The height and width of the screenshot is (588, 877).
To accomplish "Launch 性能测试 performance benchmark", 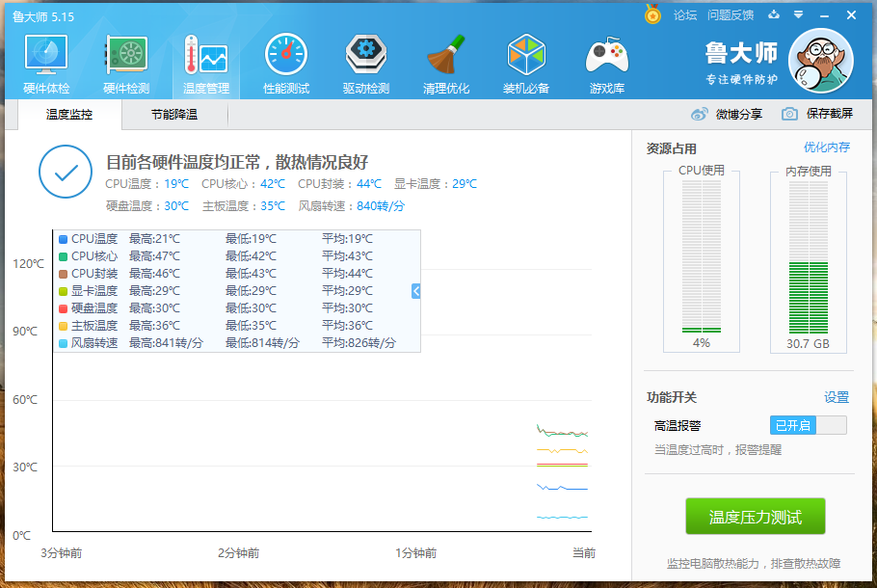I will coord(285,61).
